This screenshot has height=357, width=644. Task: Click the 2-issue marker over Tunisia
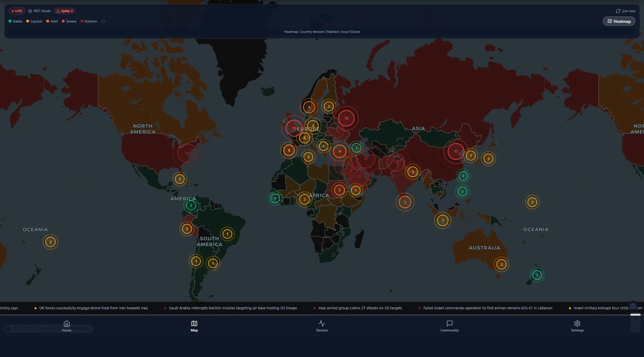[308, 157]
